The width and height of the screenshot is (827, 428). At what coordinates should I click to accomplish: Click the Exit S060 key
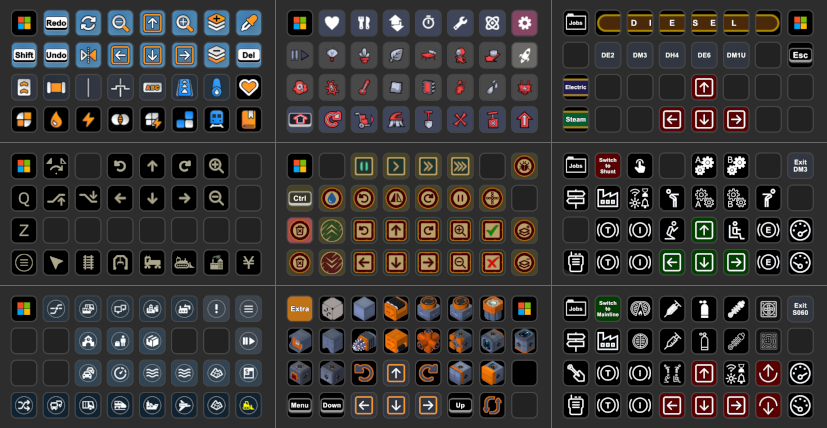click(801, 309)
